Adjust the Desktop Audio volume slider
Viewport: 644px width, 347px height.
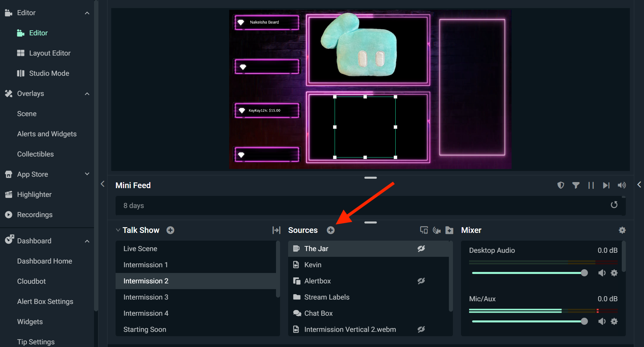point(583,273)
